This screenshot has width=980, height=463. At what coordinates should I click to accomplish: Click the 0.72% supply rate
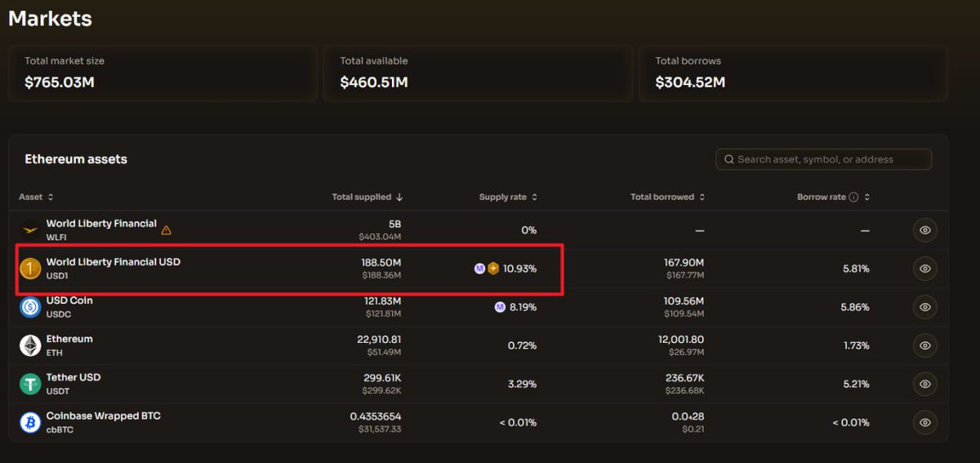pos(522,345)
